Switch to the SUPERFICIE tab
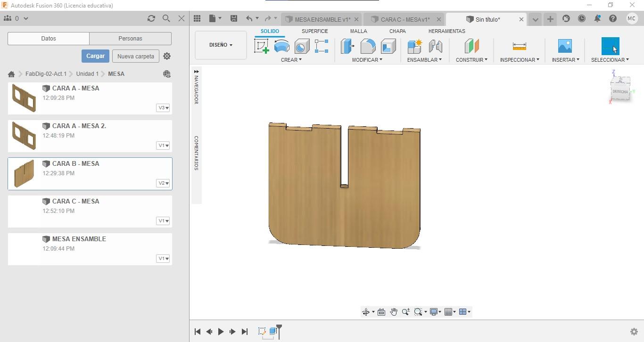The width and height of the screenshot is (644, 342). pyautogui.click(x=314, y=31)
